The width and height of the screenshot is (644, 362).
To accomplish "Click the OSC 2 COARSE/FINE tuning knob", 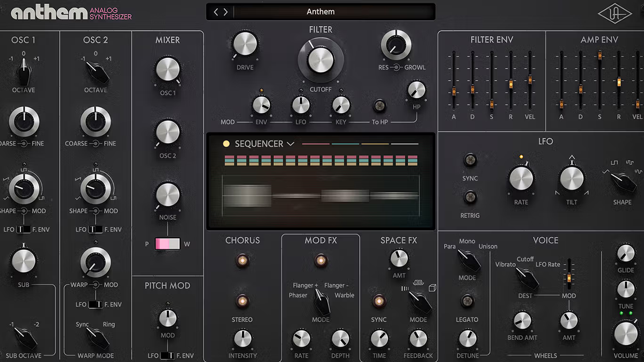I will click(x=96, y=122).
